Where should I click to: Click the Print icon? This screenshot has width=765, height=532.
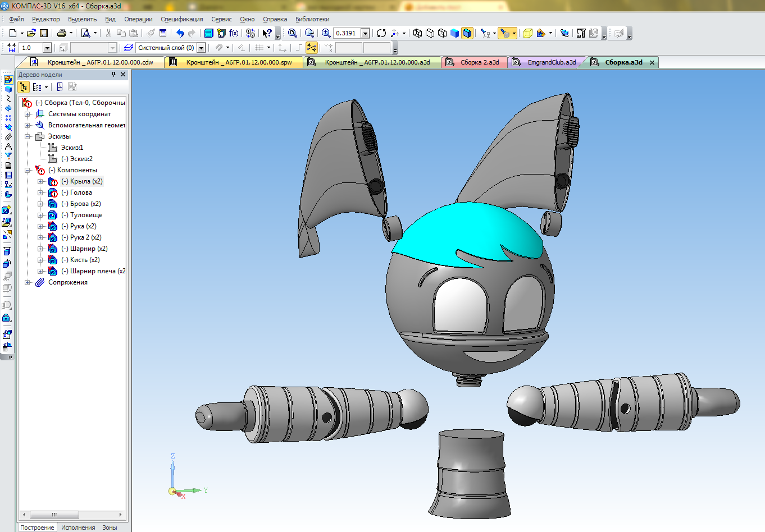[x=62, y=33]
